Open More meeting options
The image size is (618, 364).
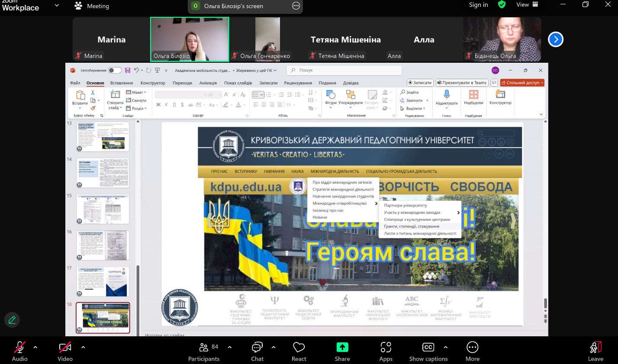point(472,348)
